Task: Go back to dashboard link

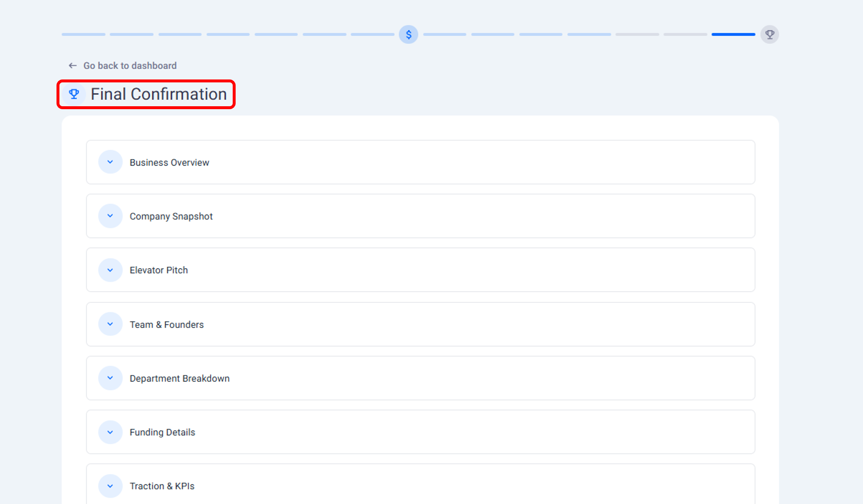Action: 130,66
